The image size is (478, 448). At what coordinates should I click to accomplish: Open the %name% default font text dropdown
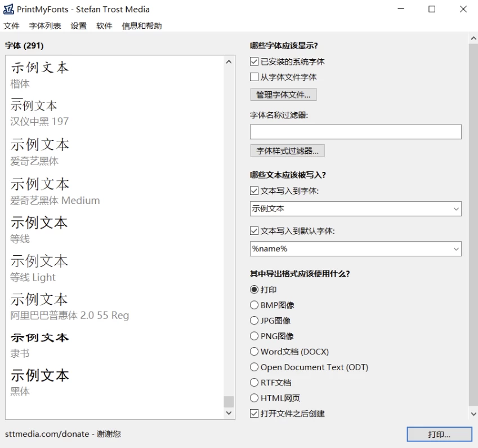click(x=455, y=249)
